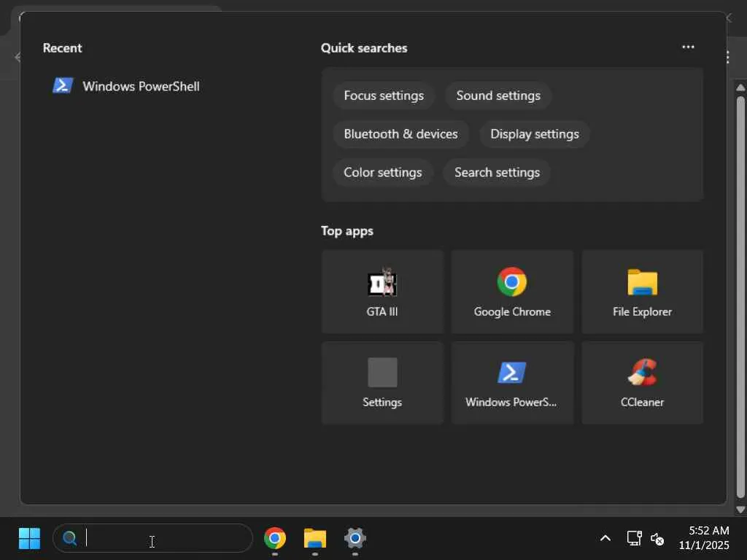The height and width of the screenshot is (560, 747).
Task: Click the search magnifier icon in taskbar
Action: [x=69, y=539]
